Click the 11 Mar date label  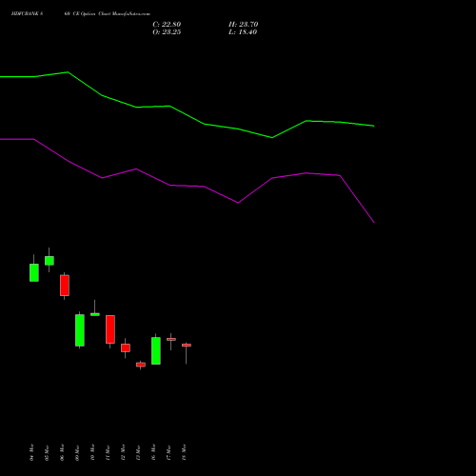108,452
